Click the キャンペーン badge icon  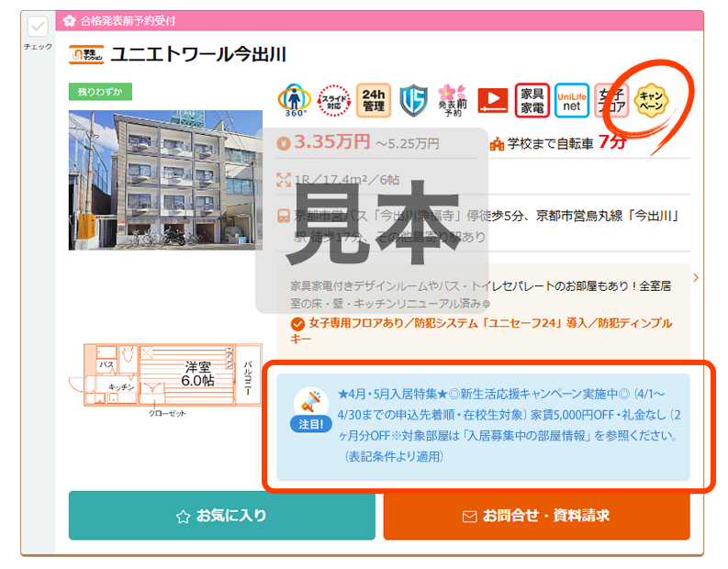652,100
